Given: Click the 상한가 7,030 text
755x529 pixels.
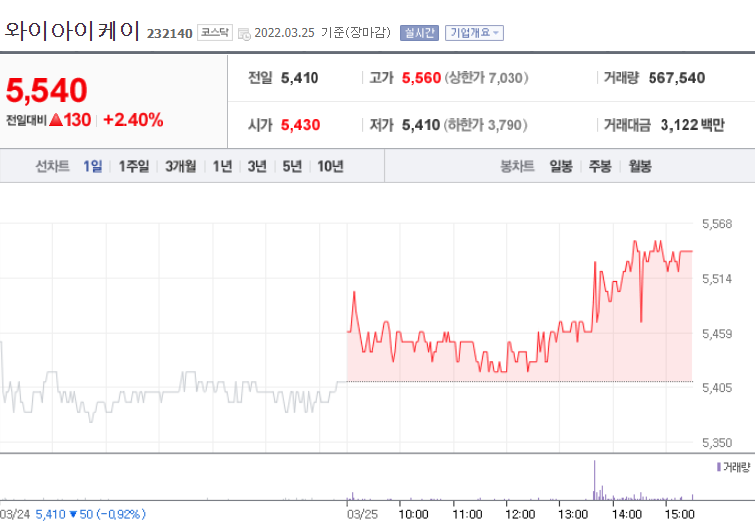Looking at the screenshot, I should tap(486, 78).
